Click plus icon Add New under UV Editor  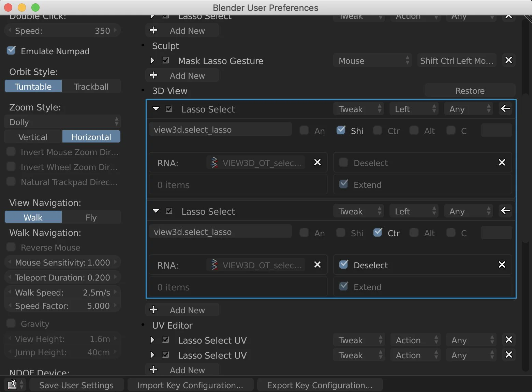click(153, 370)
